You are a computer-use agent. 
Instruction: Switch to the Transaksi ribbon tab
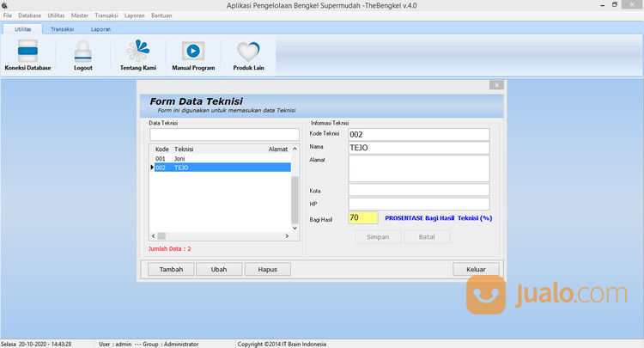62,29
